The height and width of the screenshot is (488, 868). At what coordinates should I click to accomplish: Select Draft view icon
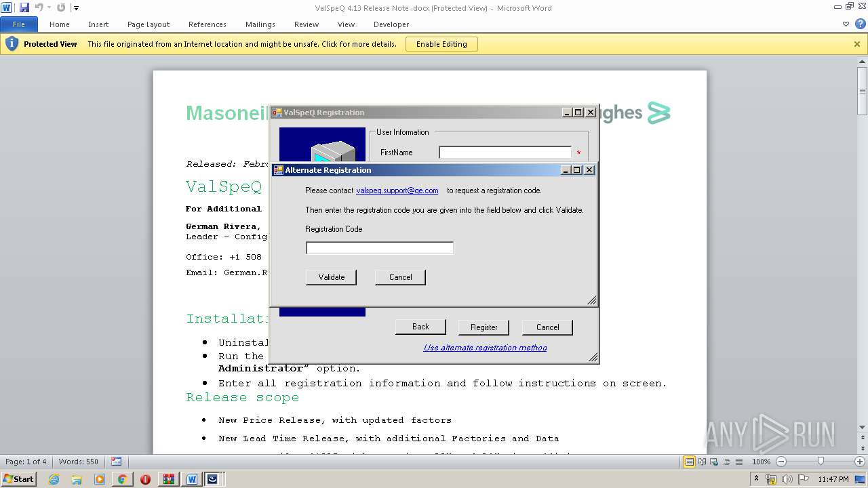[x=738, y=462]
